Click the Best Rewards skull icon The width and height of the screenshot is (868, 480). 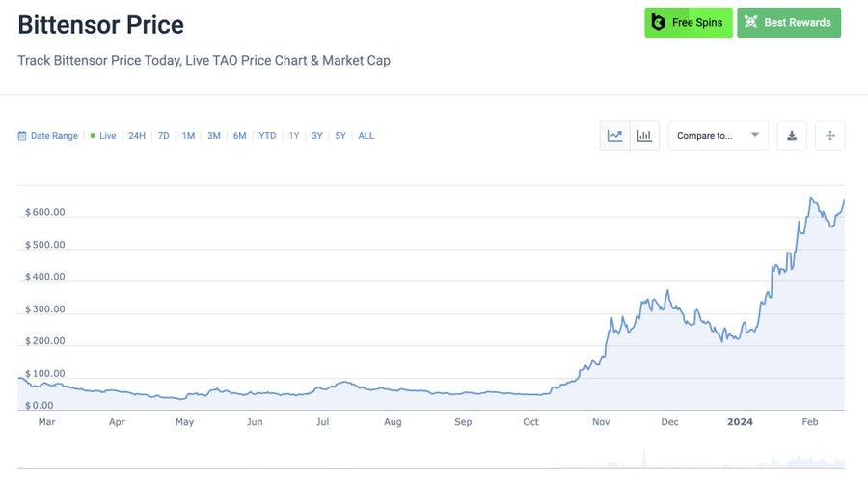pos(750,22)
